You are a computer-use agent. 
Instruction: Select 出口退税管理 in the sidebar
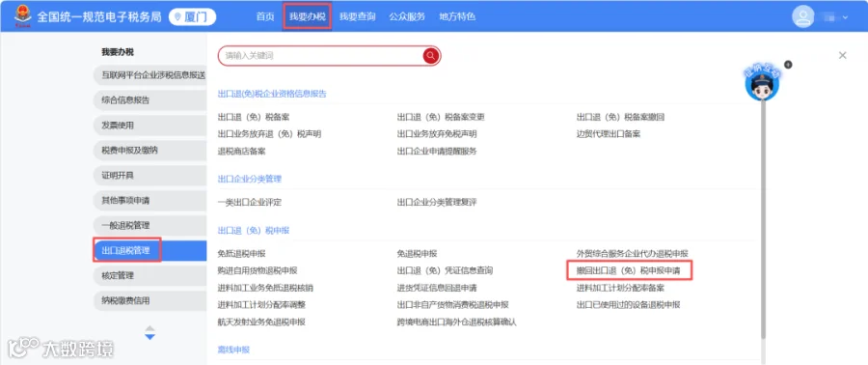click(150, 250)
